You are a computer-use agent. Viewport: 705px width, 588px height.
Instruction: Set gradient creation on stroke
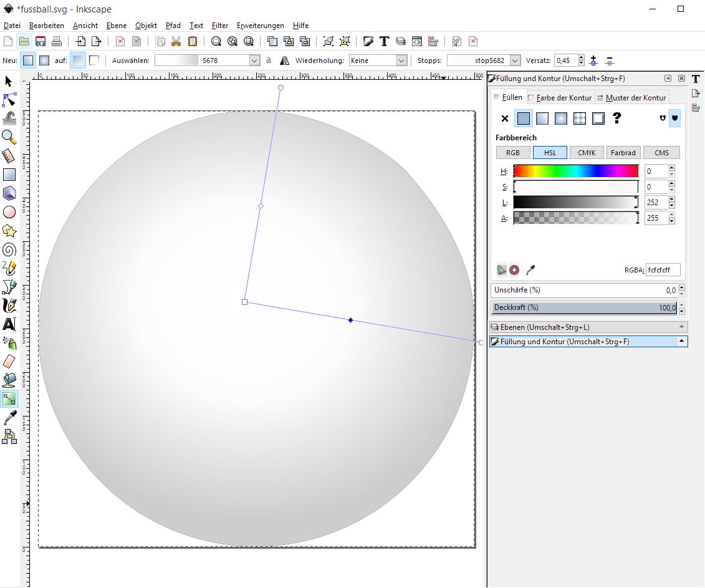click(94, 60)
